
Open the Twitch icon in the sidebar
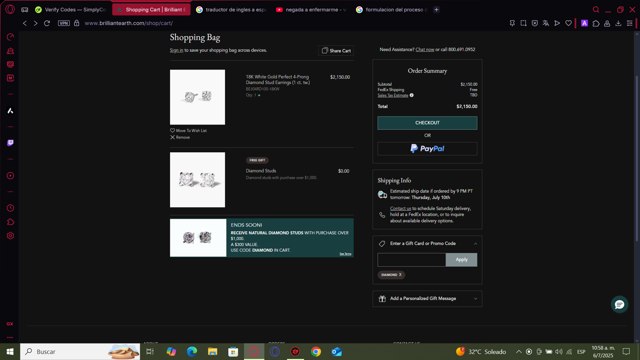[10, 143]
